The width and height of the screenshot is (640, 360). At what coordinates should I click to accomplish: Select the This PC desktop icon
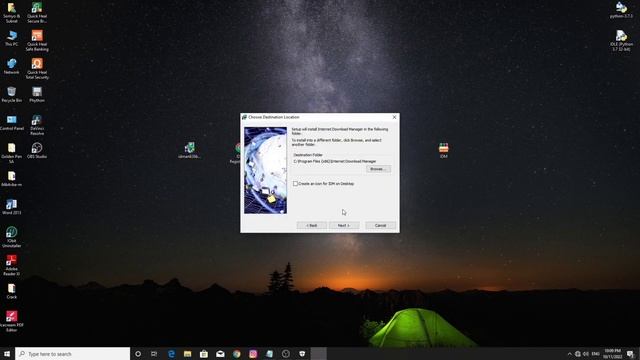click(x=11, y=39)
